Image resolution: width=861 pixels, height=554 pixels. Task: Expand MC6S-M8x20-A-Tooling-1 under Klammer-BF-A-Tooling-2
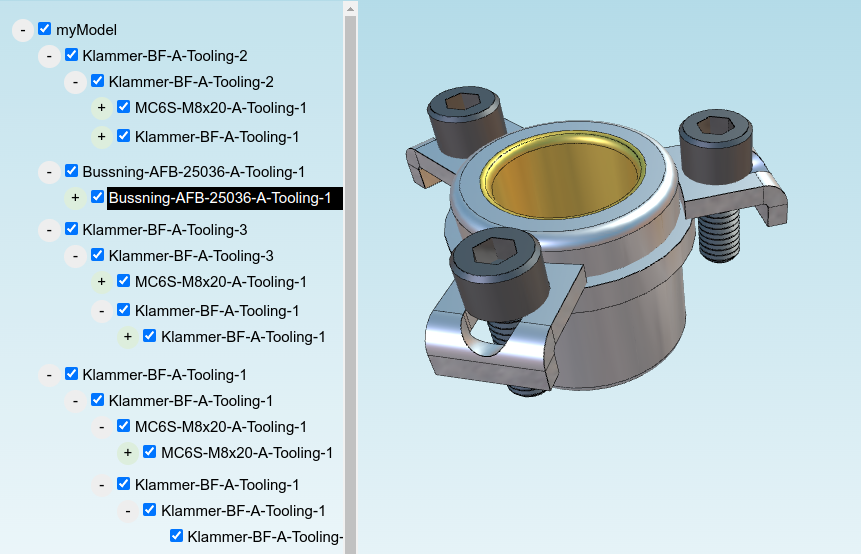102,108
